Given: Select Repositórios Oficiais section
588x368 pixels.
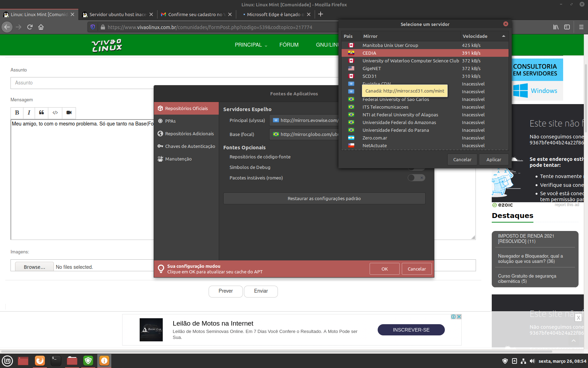Looking at the screenshot, I should point(186,108).
